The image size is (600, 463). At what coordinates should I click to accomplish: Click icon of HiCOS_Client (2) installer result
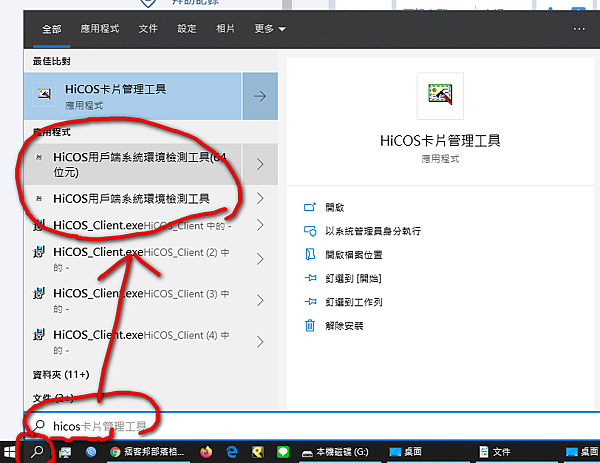pyautogui.click(x=39, y=252)
